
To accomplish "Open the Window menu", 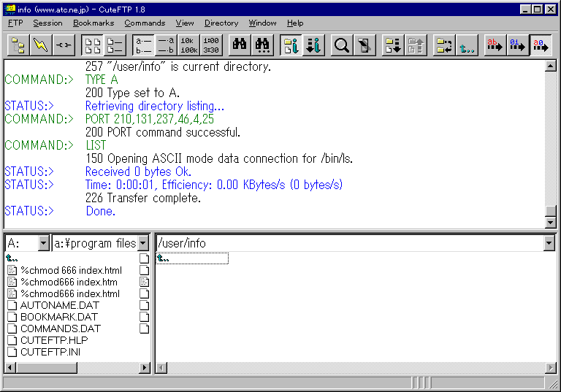I will tap(263, 23).
